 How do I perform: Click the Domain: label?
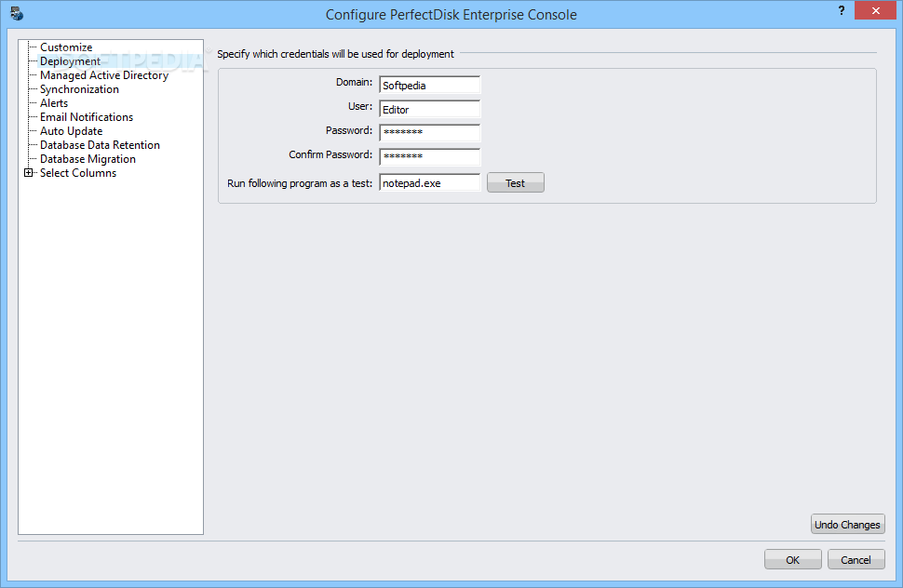(354, 82)
